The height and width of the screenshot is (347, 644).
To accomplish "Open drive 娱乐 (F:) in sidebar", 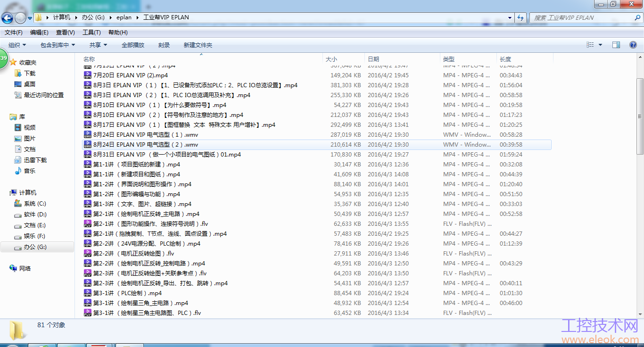I will (30, 236).
